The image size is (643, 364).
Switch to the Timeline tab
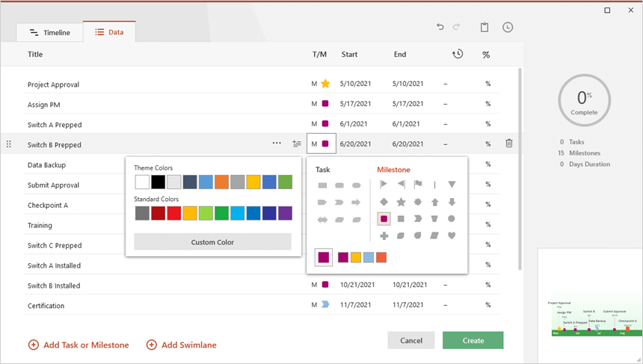point(49,33)
